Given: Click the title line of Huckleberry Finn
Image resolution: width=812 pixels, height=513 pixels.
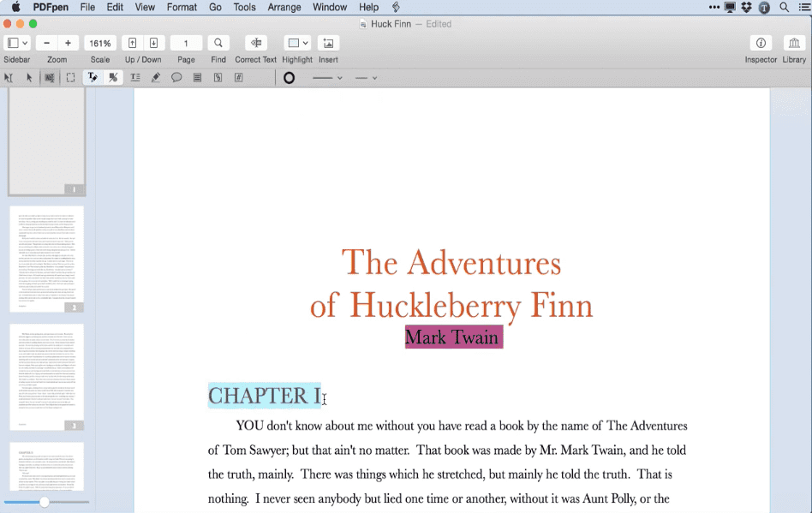Looking at the screenshot, I should coord(451,306).
